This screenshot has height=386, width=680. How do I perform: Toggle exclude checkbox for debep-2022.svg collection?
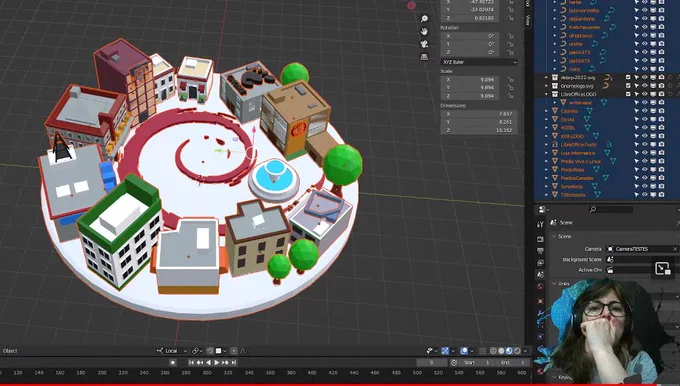tap(628, 77)
